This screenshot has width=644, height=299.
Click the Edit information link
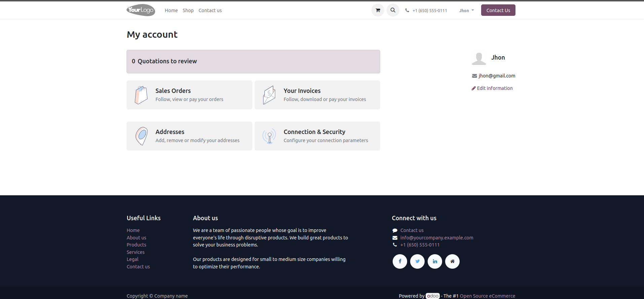click(494, 88)
